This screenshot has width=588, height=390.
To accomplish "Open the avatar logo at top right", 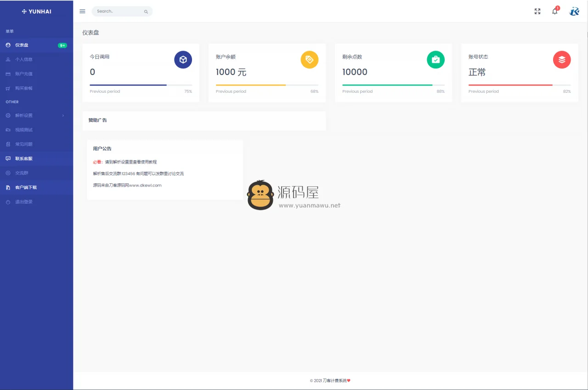I will click(574, 11).
